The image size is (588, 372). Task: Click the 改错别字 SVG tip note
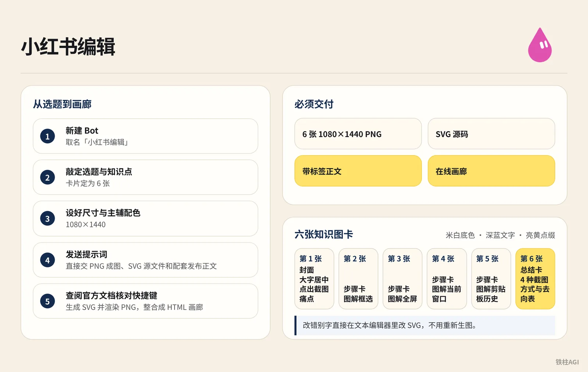click(x=425, y=325)
